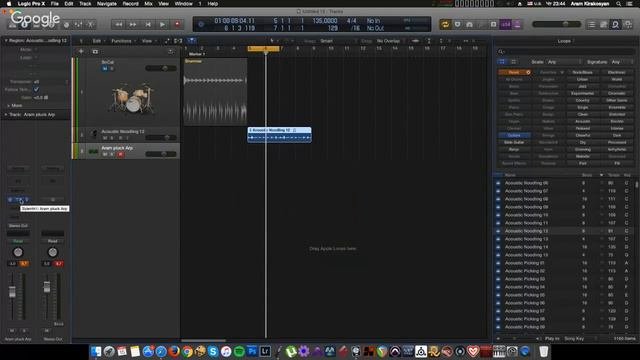Viewport: 640px width, 360px height.
Task: Open the Track menu
Action: (x=85, y=4)
